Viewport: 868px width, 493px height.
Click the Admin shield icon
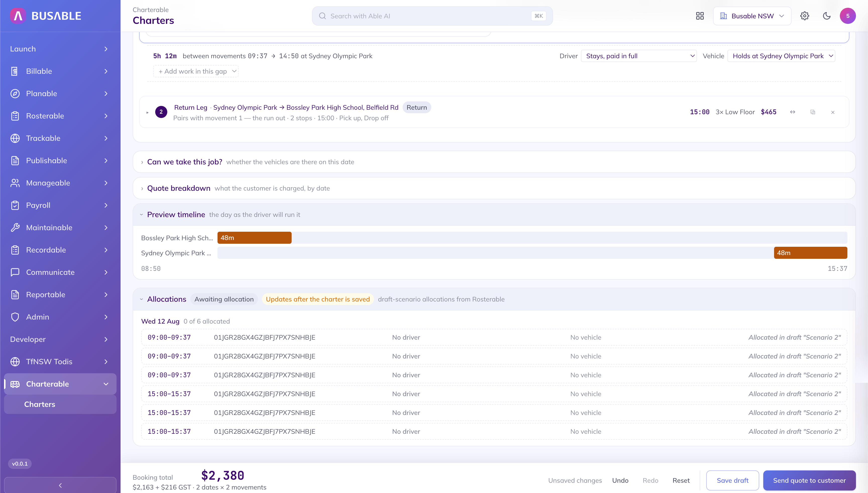15,317
